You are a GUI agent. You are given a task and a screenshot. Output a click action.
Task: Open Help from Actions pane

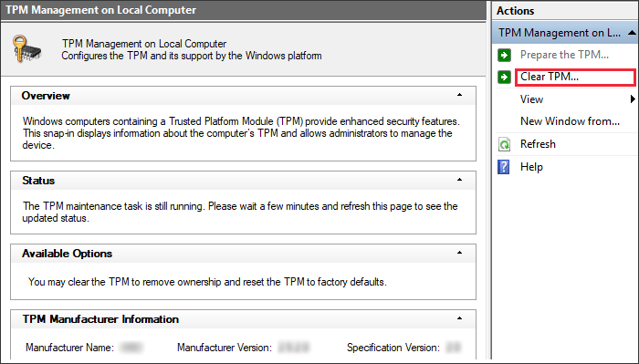click(x=531, y=167)
